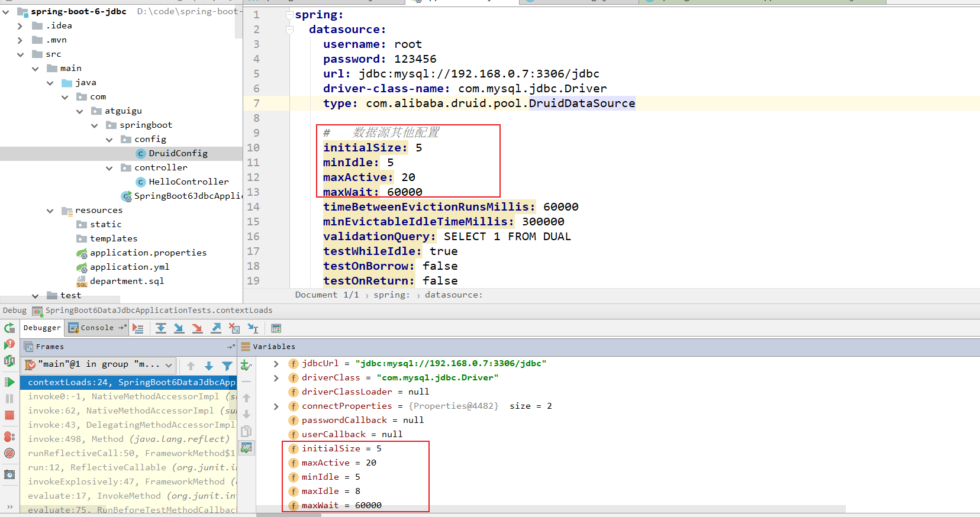980x517 pixels.
Task: Toggle auto-test rerun icon in debug sidebar
Action: [9, 360]
